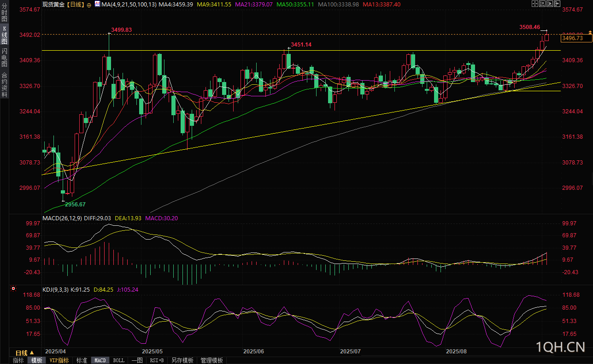Click the orange up-arrow price alert marker
Viewport: 593px width, 364px height.
tap(590, 32)
